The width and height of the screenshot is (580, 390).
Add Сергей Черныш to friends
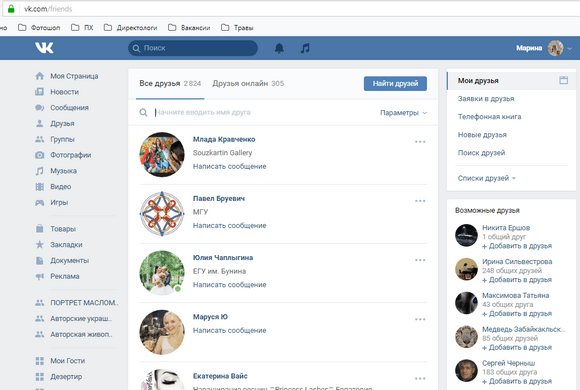coord(517,381)
